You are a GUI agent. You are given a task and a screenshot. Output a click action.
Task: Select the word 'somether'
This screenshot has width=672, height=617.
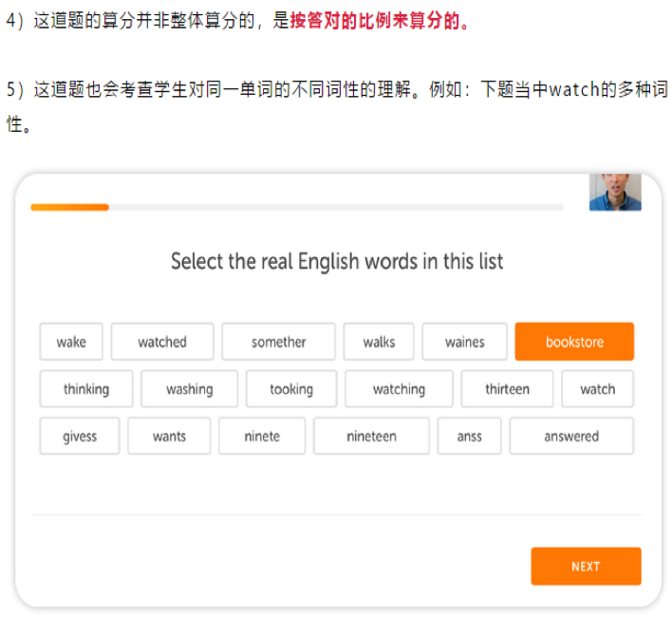(x=278, y=342)
